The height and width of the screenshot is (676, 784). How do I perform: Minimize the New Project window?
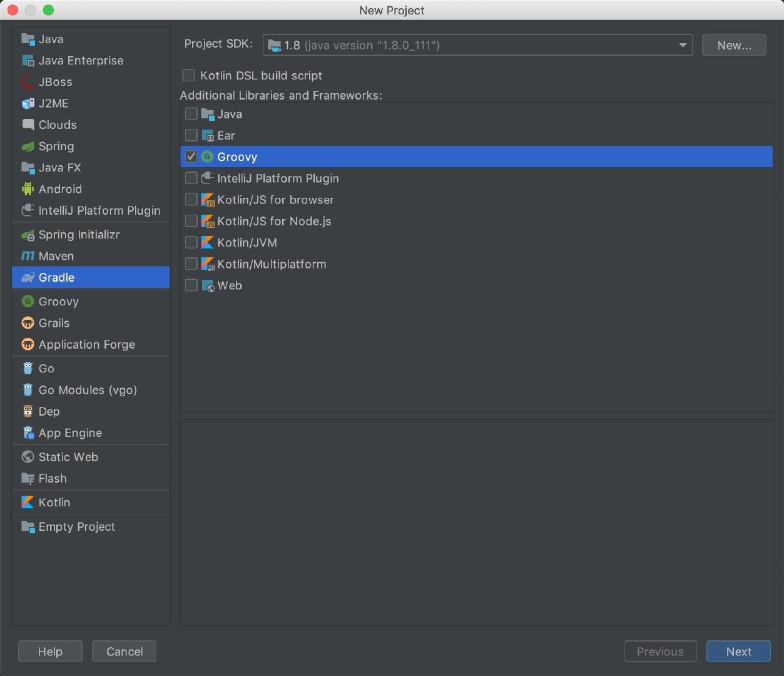(31, 10)
